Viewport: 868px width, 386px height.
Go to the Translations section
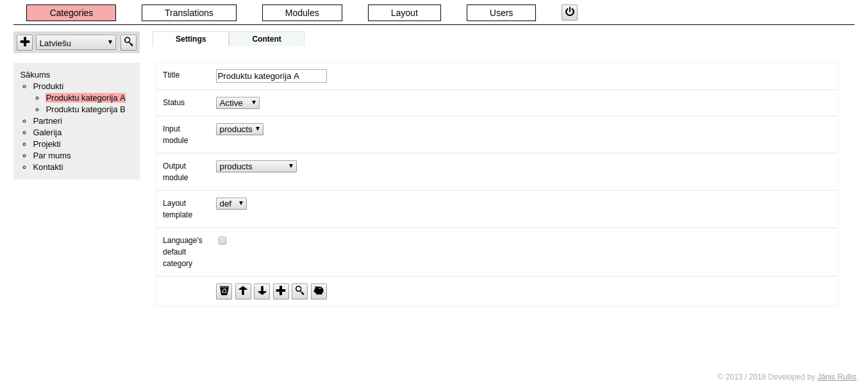[x=189, y=13]
